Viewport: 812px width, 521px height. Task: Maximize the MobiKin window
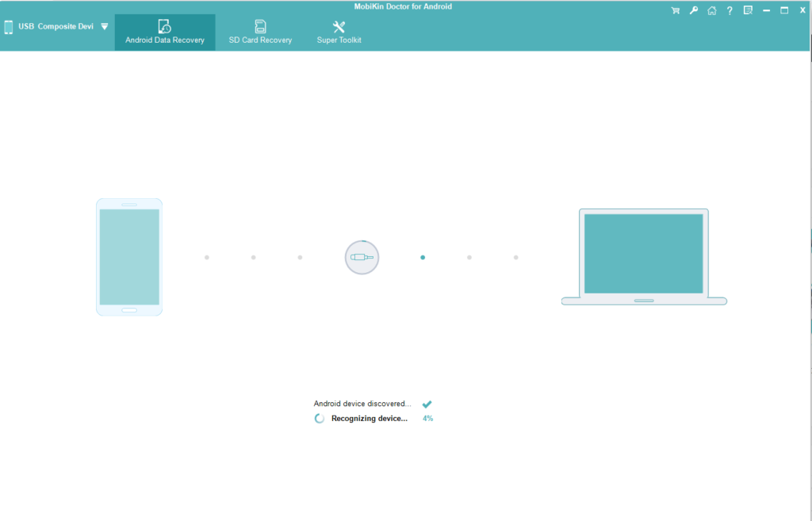click(784, 10)
